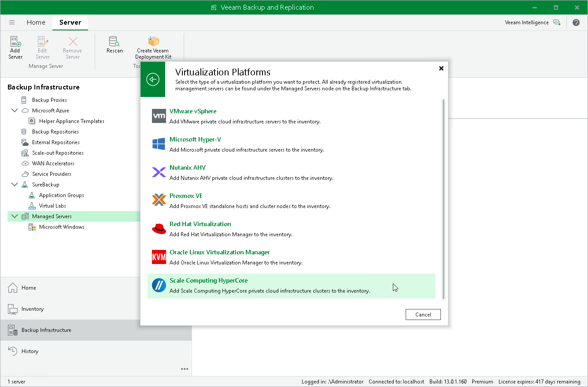The height and width of the screenshot is (387, 588).
Task: Choose the Nutanix AHV platform link
Action: click(x=188, y=168)
